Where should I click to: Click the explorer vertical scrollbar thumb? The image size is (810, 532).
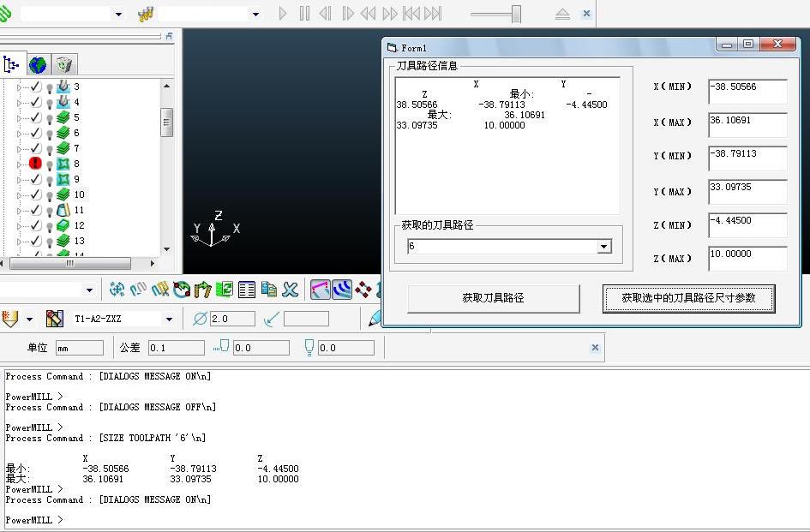tap(166, 123)
